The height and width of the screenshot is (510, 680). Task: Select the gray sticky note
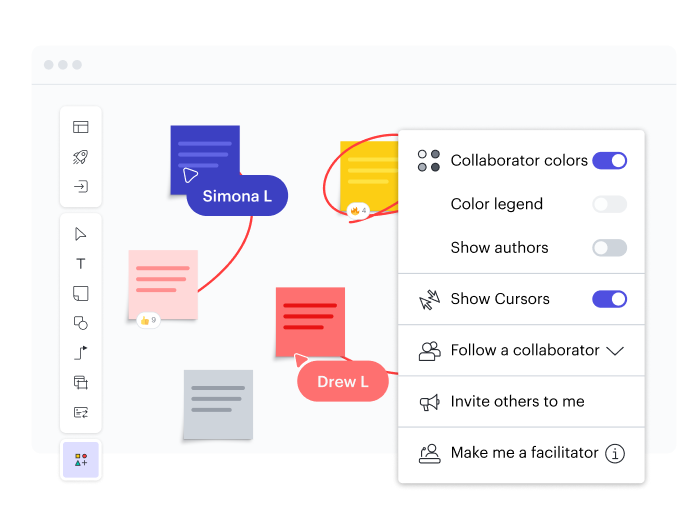click(x=218, y=404)
